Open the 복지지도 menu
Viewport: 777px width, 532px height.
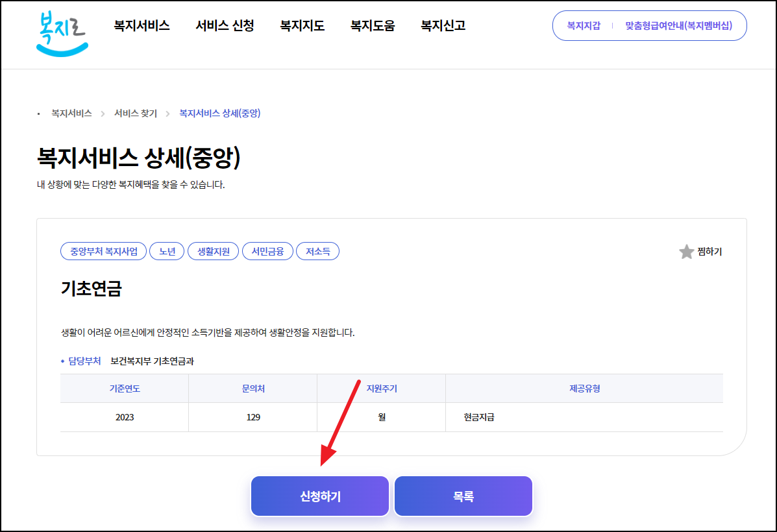[x=301, y=25]
